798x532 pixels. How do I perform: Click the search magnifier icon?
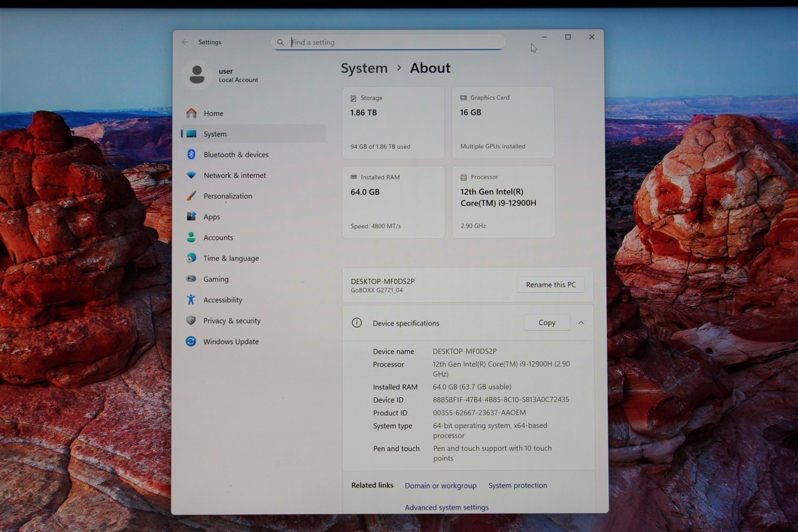[280, 42]
